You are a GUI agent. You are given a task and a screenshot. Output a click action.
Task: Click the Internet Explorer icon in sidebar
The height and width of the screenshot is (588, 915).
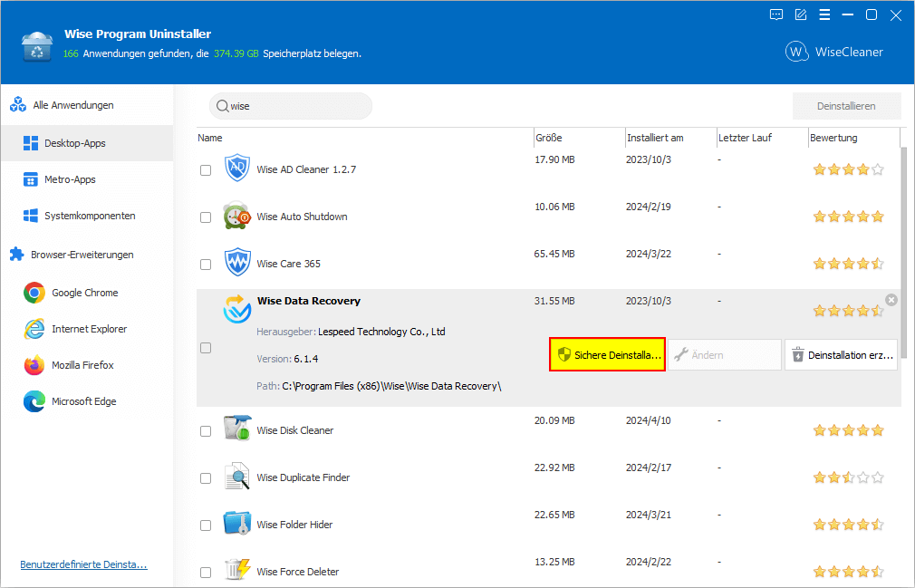[x=34, y=329]
